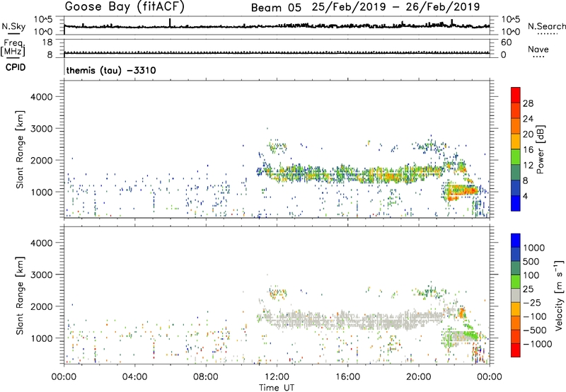The image size is (566, 392).
Task: Click the "Slant Range [km]" label of Velocity panel
Action: [x=20, y=295]
